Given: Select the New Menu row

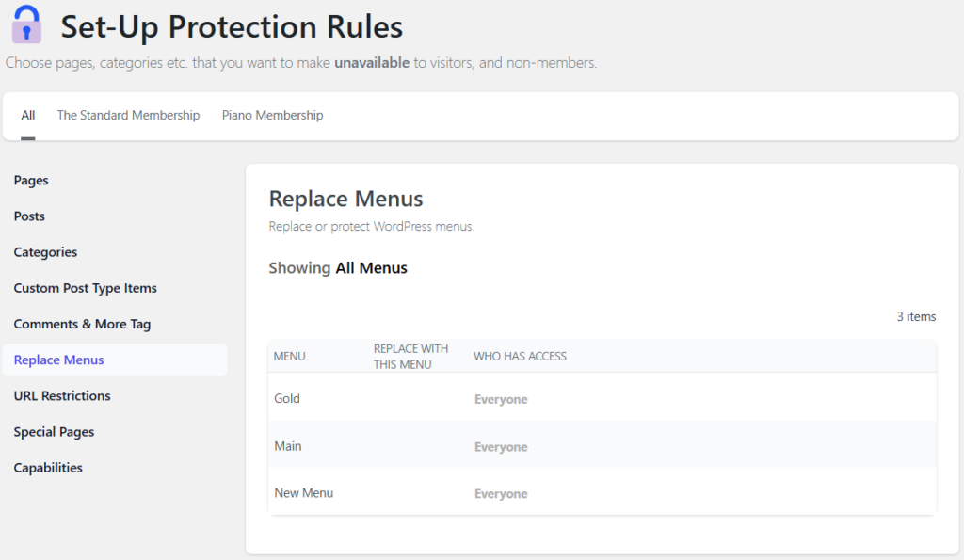Looking at the screenshot, I should coord(303,493).
